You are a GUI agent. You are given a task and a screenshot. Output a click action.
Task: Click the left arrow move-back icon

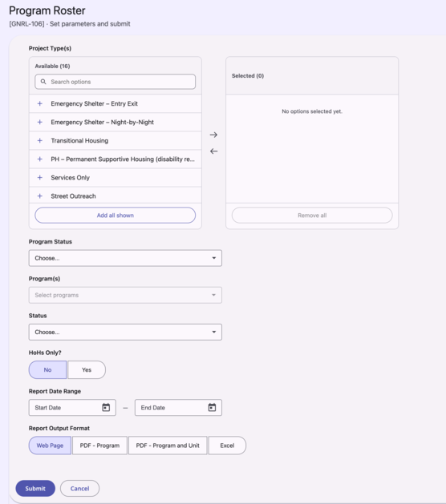tap(213, 151)
